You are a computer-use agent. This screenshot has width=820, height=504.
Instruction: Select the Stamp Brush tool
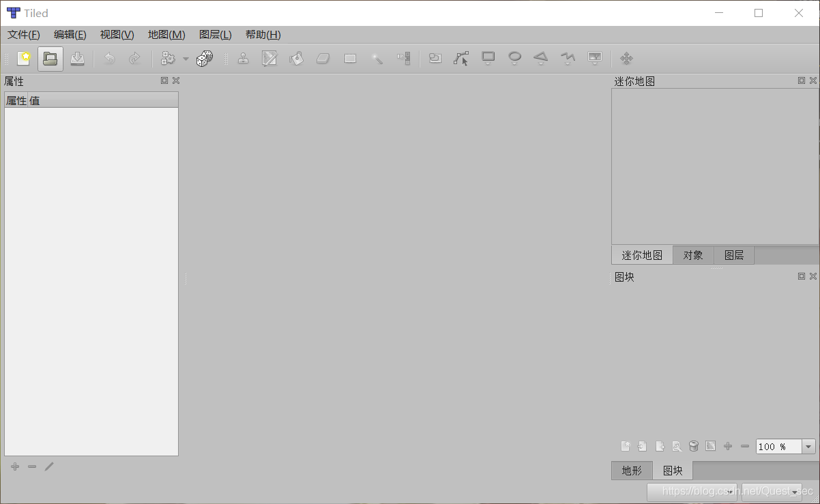(x=244, y=59)
